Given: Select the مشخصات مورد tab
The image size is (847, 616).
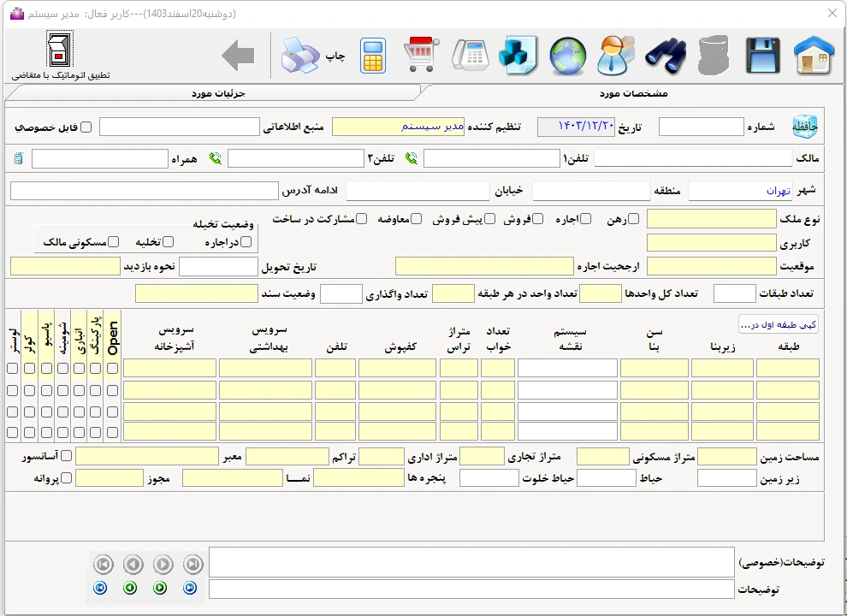Looking at the screenshot, I should [633, 92].
